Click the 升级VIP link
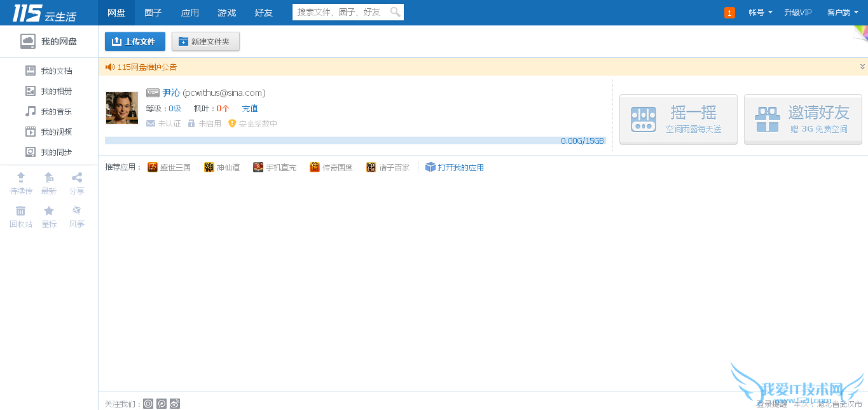 tap(798, 13)
